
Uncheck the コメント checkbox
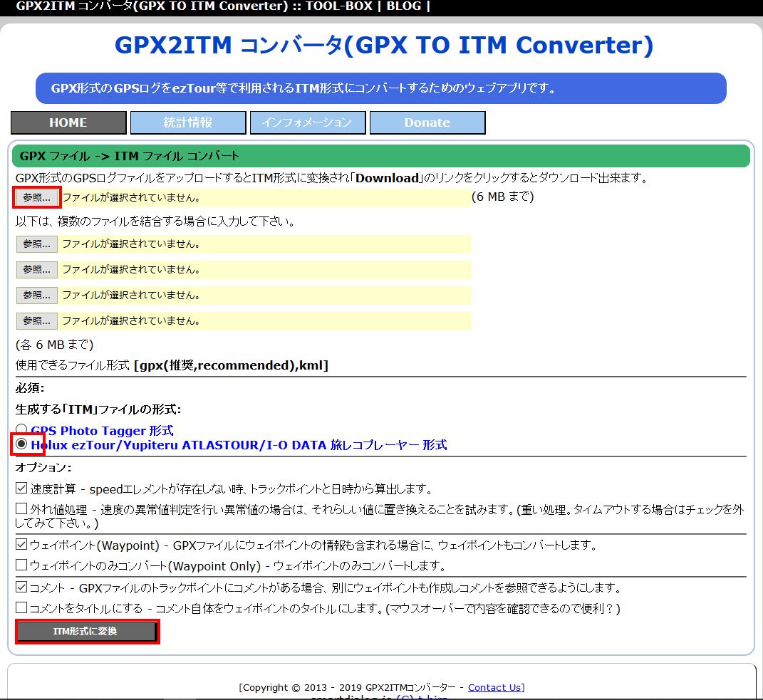(x=21, y=587)
